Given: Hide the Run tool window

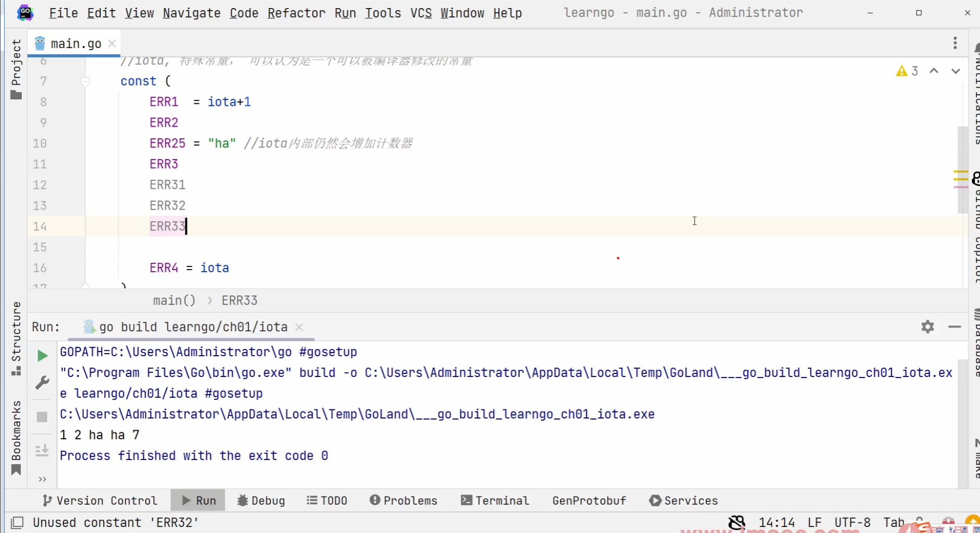Looking at the screenshot, I should pos(955,327).
